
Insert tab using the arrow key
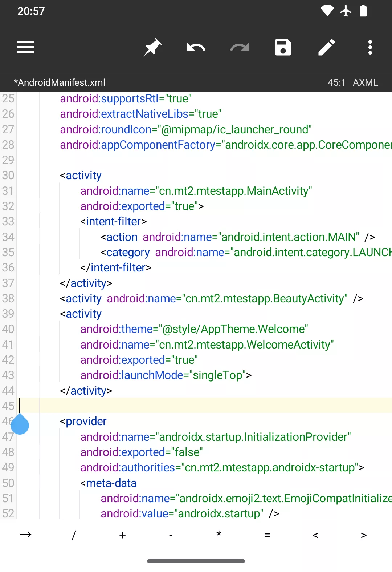[25, 535]
